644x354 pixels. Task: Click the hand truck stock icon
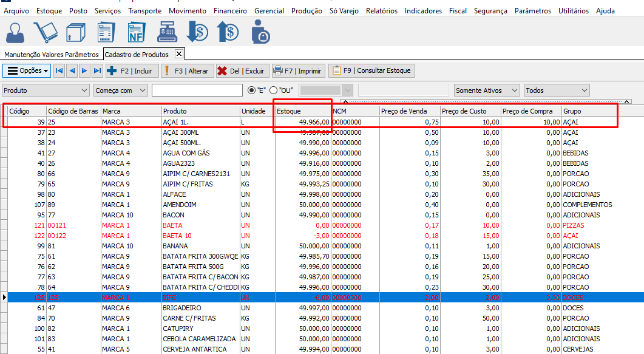[x=45, y=32]
